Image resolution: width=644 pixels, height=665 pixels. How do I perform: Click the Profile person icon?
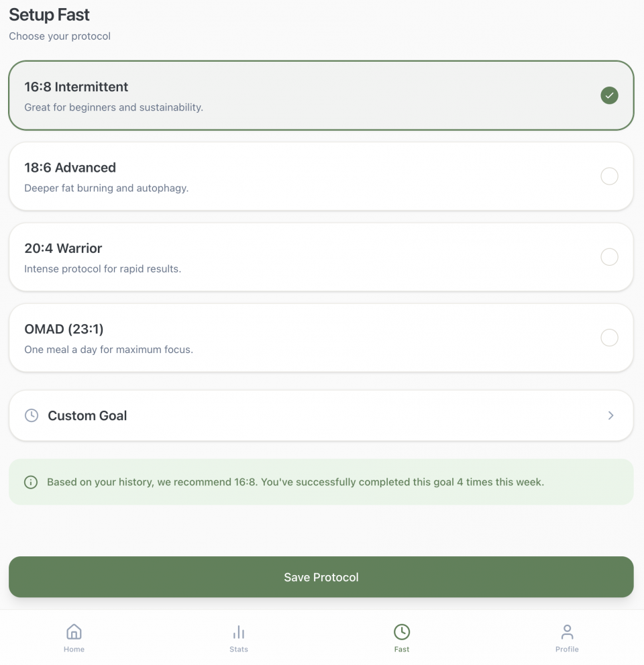(x=567, y=632)
